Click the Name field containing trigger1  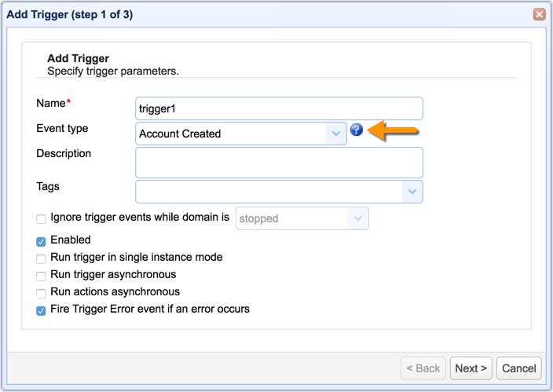(x=279, y=108)
